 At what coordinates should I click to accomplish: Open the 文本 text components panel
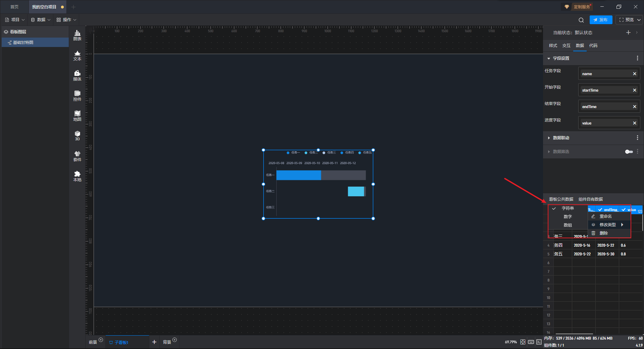[x=77, y=55]
